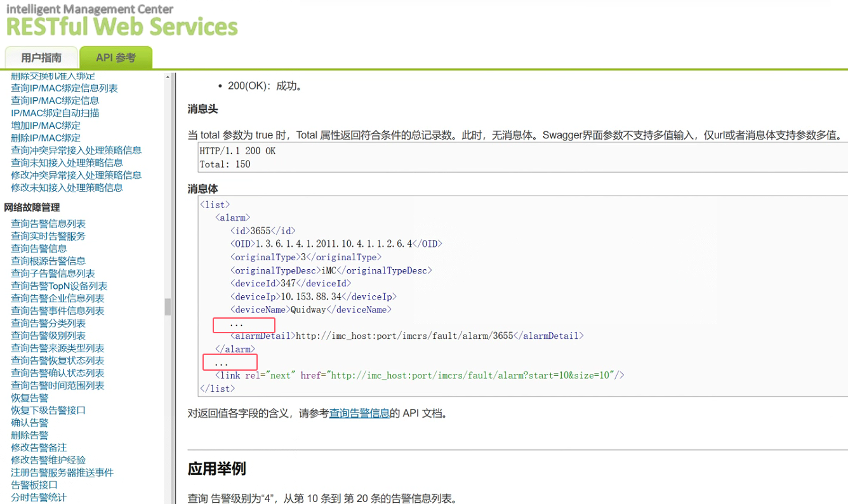Switch to the 用户指南 tab
Image resolution: width=848 pixels, height=504 pixels.
[x=41, y=58]
